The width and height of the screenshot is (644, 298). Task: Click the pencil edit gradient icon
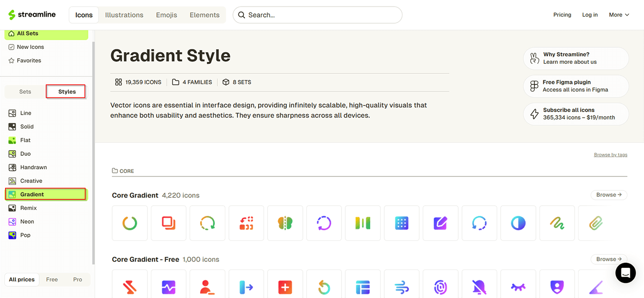click(440, 223)
